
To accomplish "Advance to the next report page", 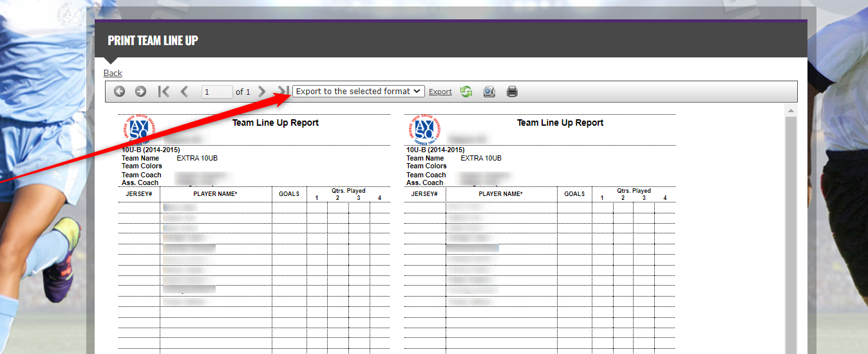I will (261, 92).
